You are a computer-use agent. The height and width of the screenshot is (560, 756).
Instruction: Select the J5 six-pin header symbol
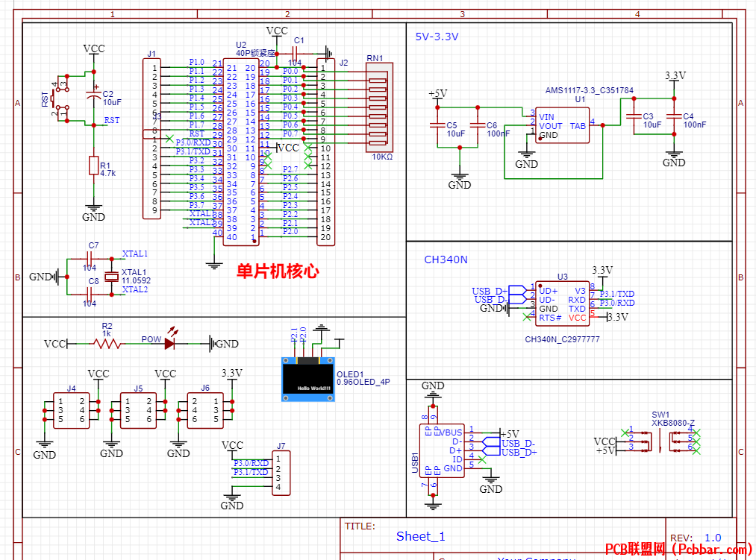(x=138, y=411)
